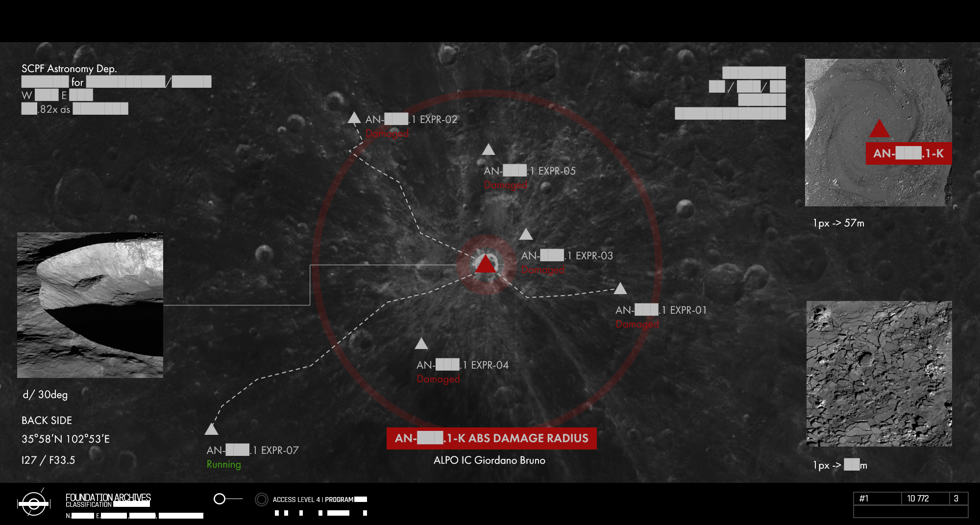Select the EXPR-02 triangle marker
The width and height of the screenshot is (980, 525).
coord(354,118)
